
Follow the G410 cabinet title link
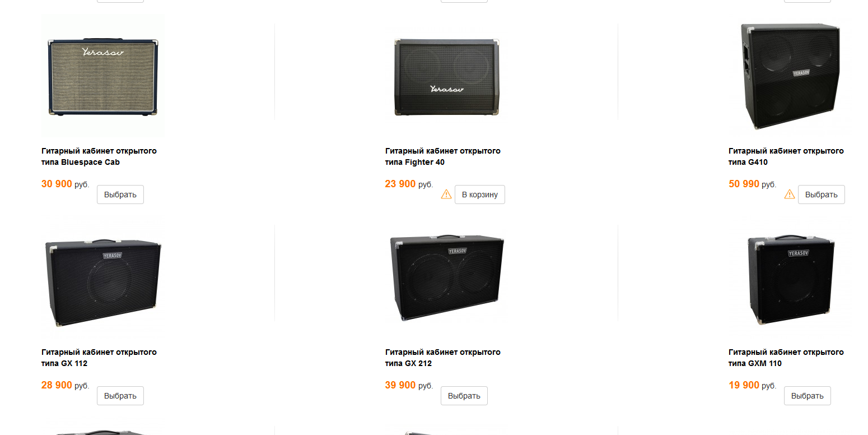point(786,156)
